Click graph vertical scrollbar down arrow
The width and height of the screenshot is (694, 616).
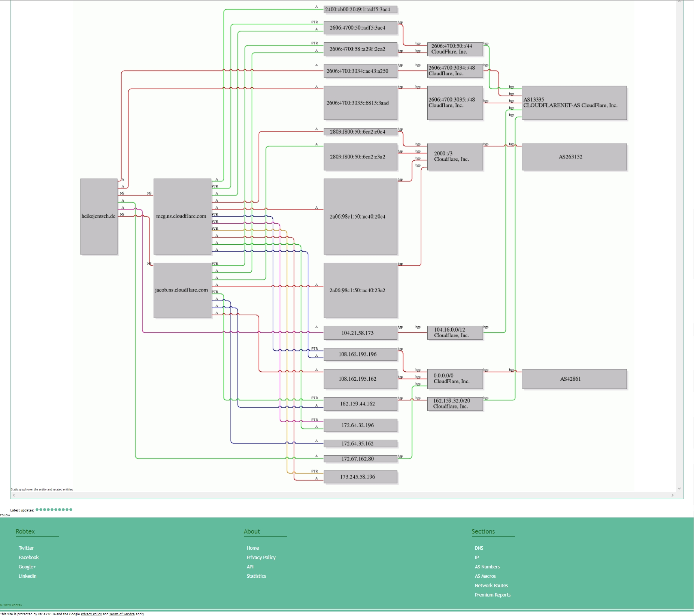coord(679,489)
